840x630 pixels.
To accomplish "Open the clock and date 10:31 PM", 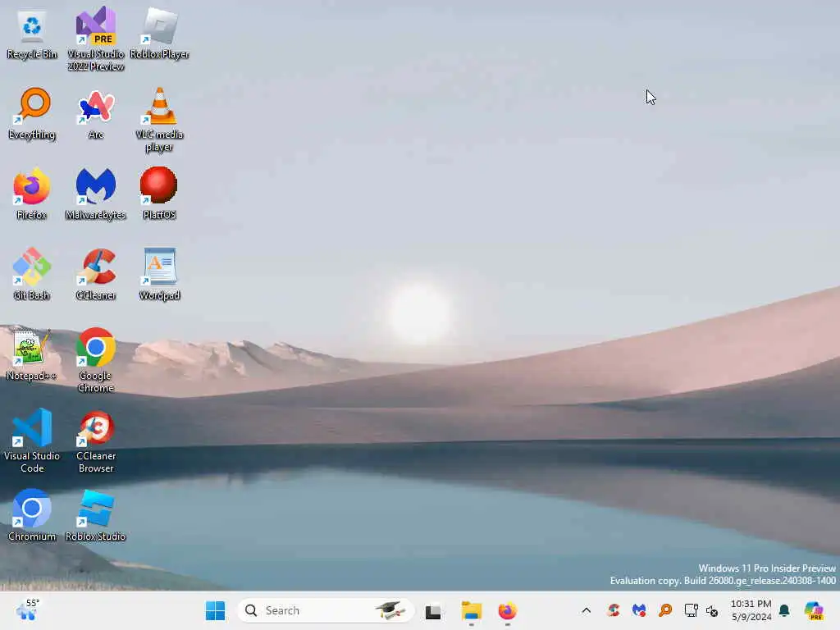I will tap(751, 610).
